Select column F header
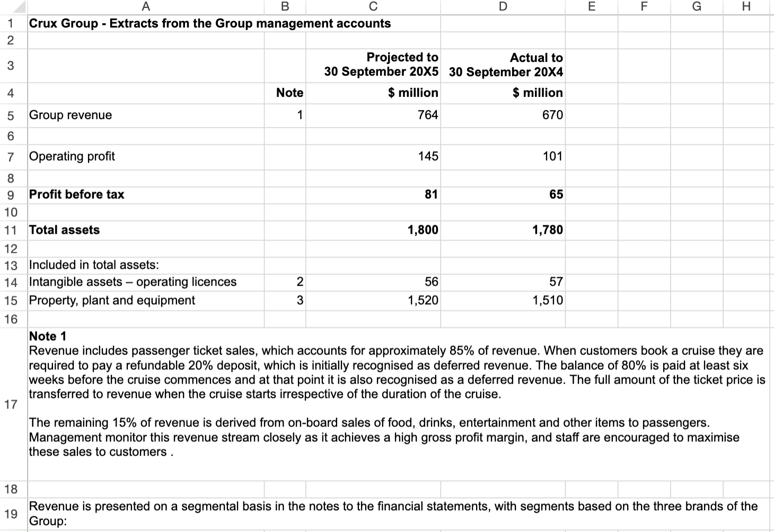The image size is (774, 532). (x=644, y=7)
